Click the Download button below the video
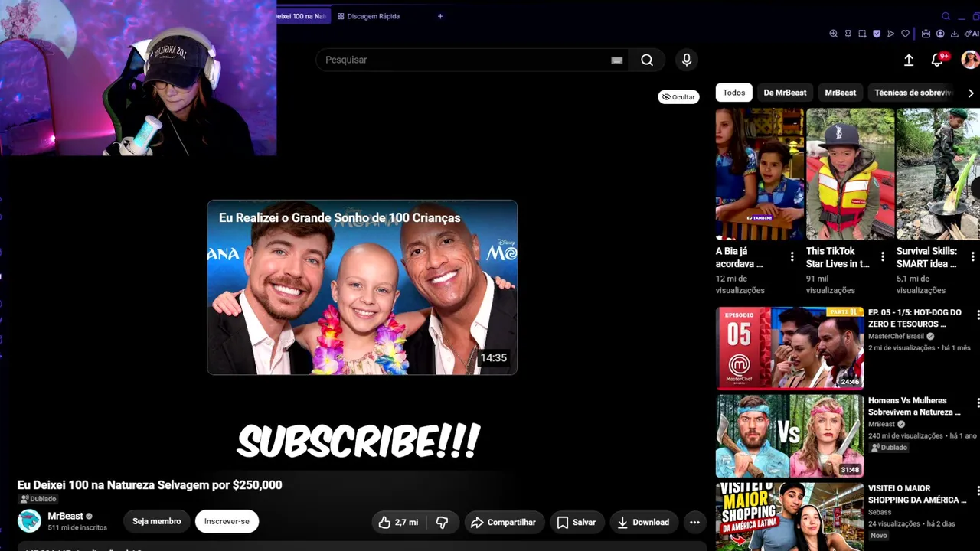 point(643,522)
